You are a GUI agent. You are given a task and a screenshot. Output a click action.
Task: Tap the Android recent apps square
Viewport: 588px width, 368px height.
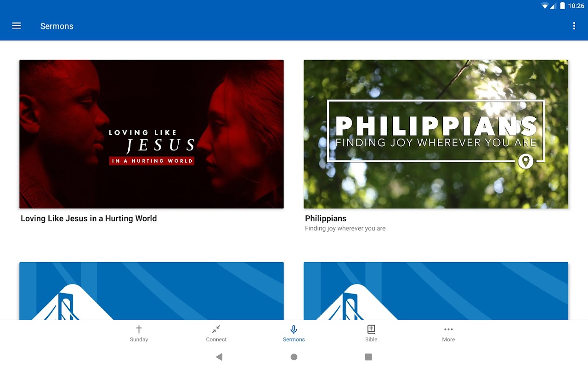[x=368, y=357]
